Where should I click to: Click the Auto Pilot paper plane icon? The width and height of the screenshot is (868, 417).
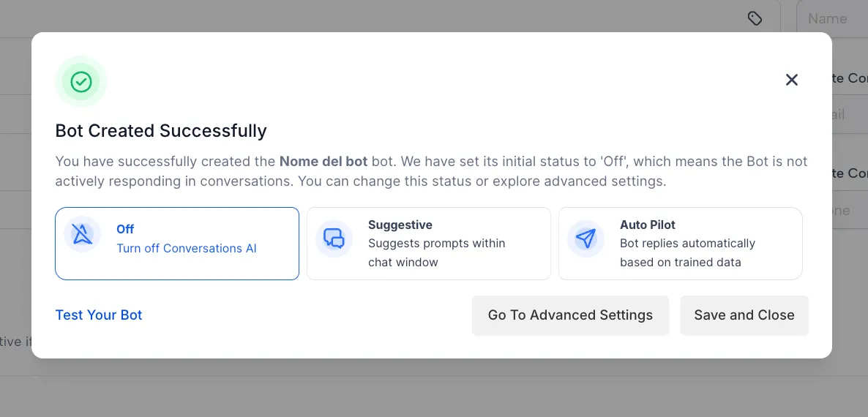[585, 238]
